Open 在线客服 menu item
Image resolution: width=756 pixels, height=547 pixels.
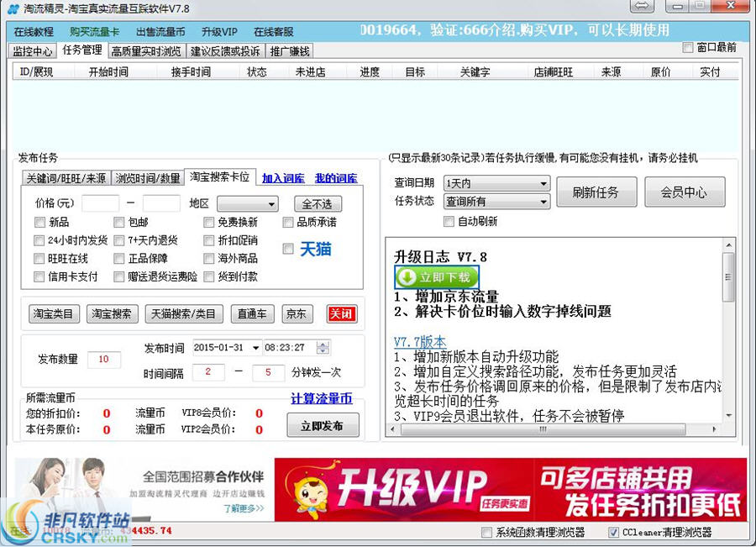273,32
